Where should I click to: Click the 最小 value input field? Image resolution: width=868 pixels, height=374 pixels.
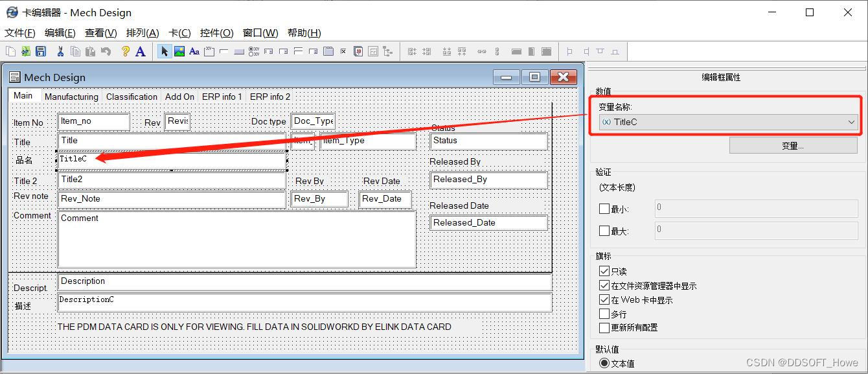point(756,208)
